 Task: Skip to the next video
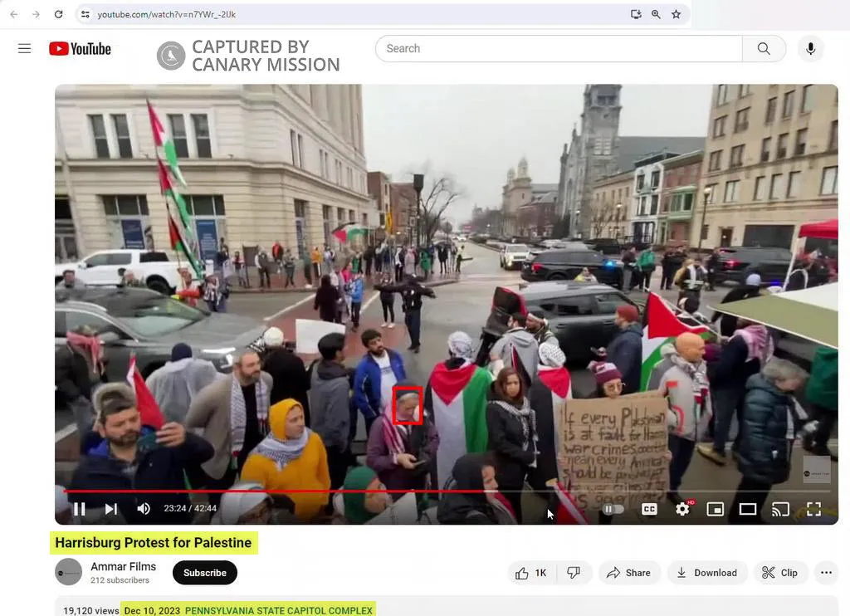pos(111,509)
